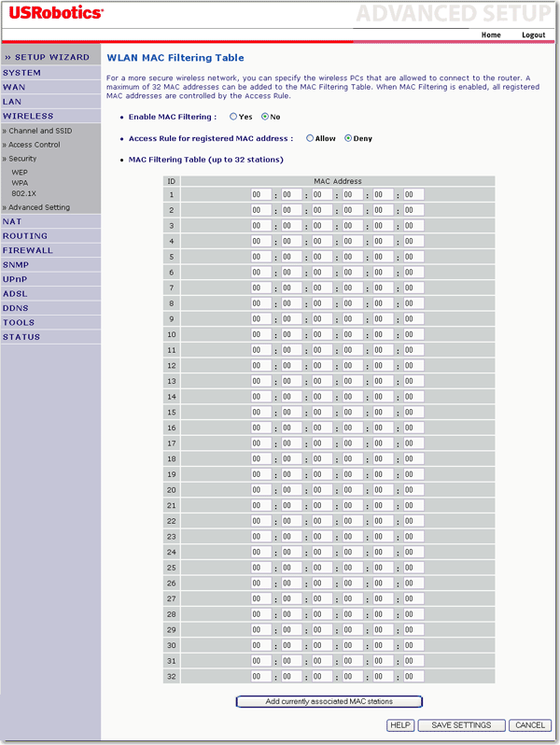This screenshot has width=560, height=745.
Task: Click ID number 7 in table
Action: [172, 288]
